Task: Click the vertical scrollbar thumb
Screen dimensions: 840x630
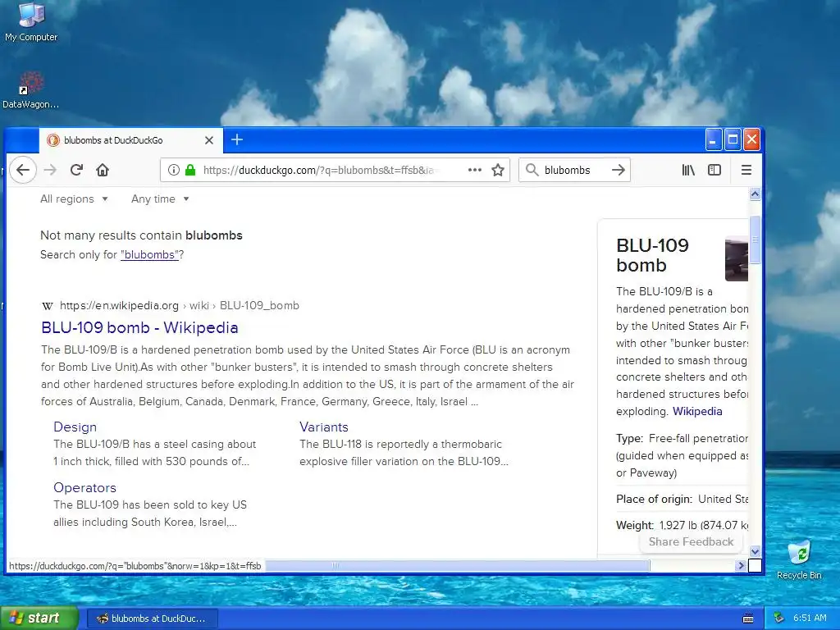Action: 755,240
